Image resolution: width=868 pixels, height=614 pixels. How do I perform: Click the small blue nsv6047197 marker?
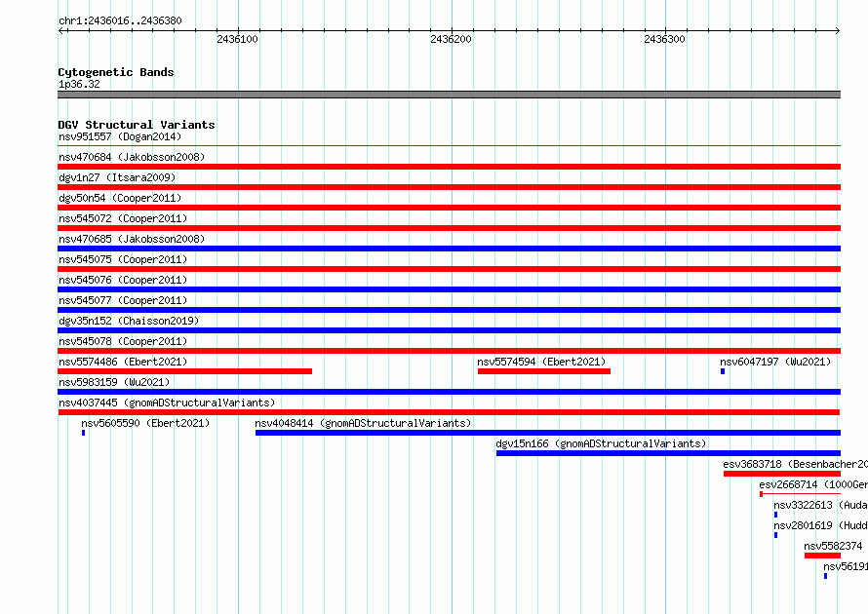pos(723,371)
